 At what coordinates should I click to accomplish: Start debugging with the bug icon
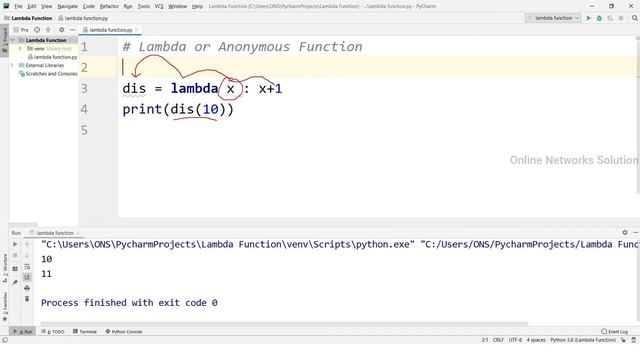[x=599, y=18]
